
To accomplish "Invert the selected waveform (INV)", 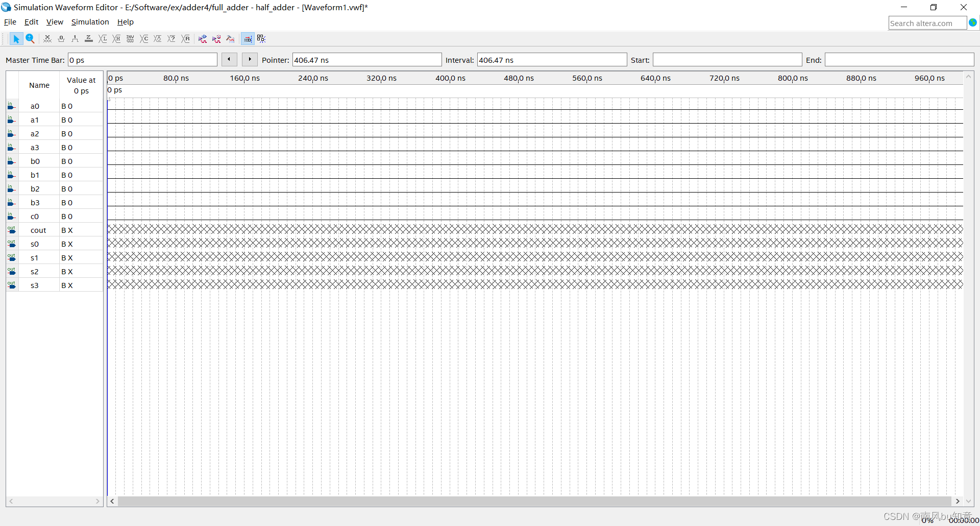I will tap(130, 39).
